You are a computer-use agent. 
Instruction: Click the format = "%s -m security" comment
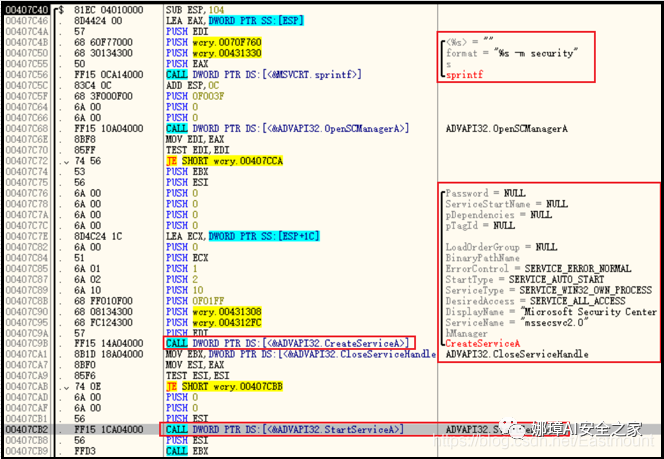click(512, 53)
